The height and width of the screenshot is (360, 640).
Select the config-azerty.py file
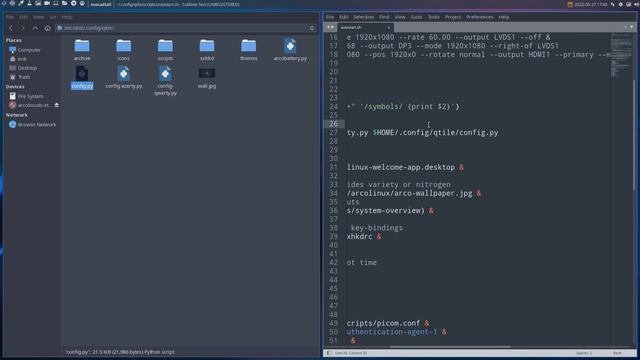click(x=124, y=78)
